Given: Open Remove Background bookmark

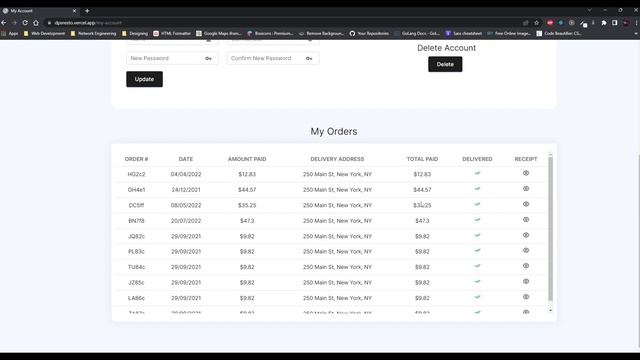Looking at the screenshot, I should click(x=321, y=33).
